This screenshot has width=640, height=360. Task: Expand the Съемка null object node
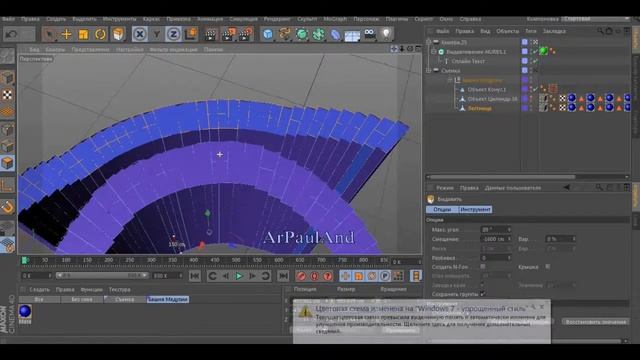(429, 71)
